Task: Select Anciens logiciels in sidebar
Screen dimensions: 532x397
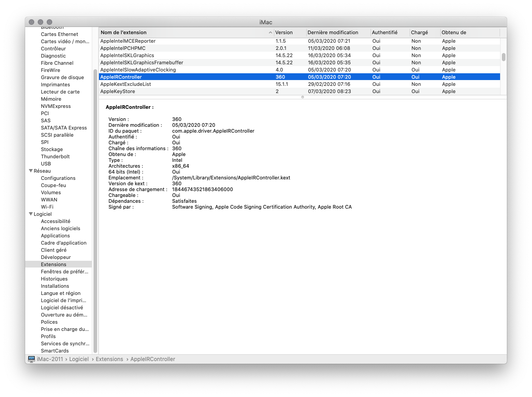Action: click(61, 228)
